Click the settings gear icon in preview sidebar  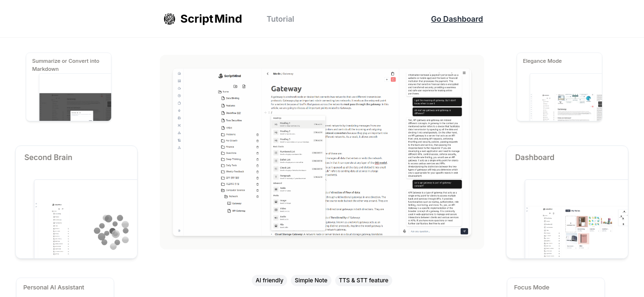pyautogui.click(x=179, y=230)
